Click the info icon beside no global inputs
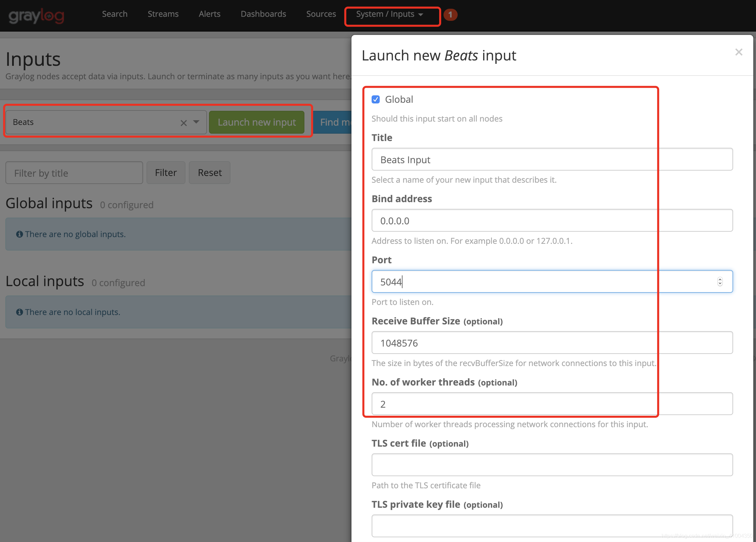 [x=19, y=234]
